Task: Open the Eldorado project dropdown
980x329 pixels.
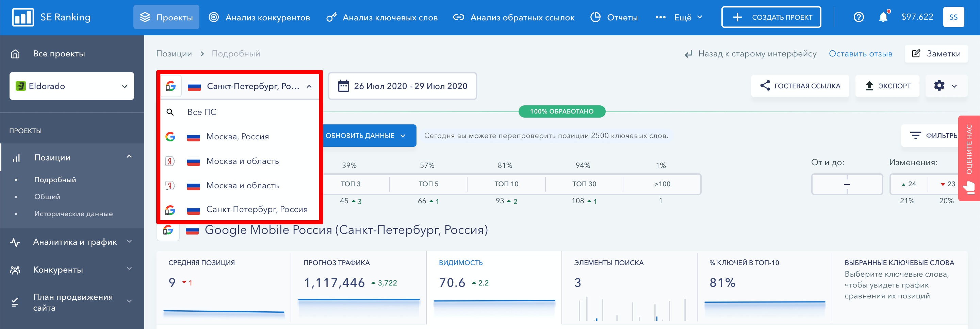Action: click(71, 86)
